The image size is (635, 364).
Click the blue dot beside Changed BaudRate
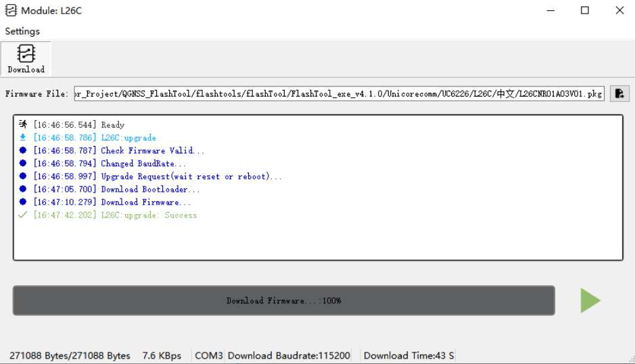(x=23, y=163)
